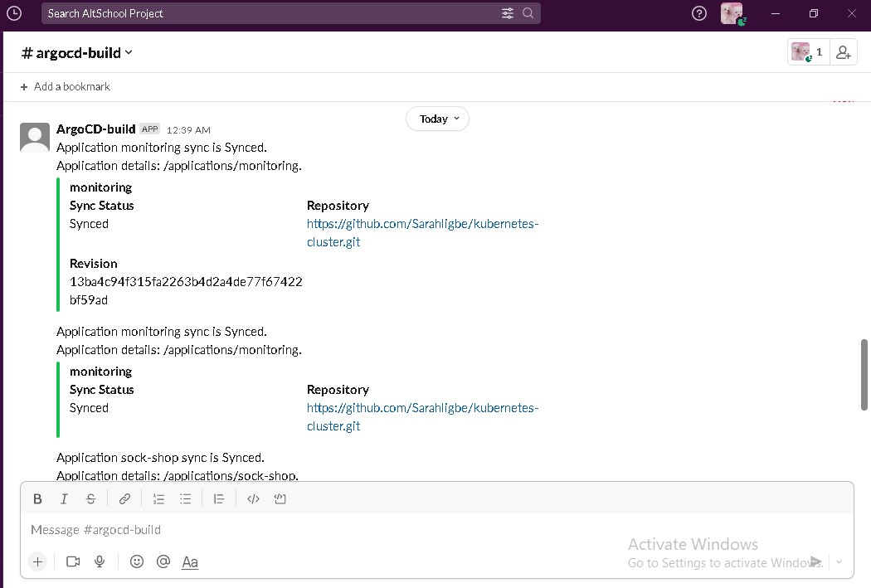The image size is (871, 588).
Task: Minimize the Slack window
Action: [776, 13]
